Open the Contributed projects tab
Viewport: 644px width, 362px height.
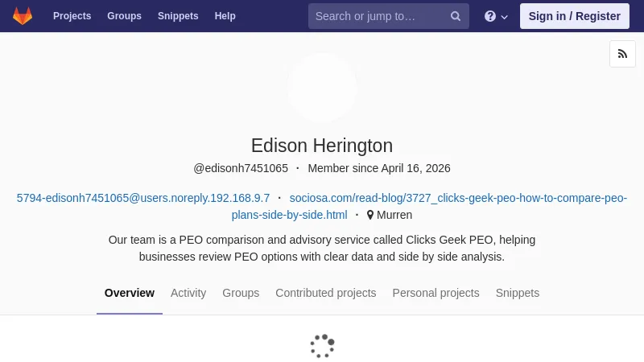pyautogui.click(x=325, y=293)
